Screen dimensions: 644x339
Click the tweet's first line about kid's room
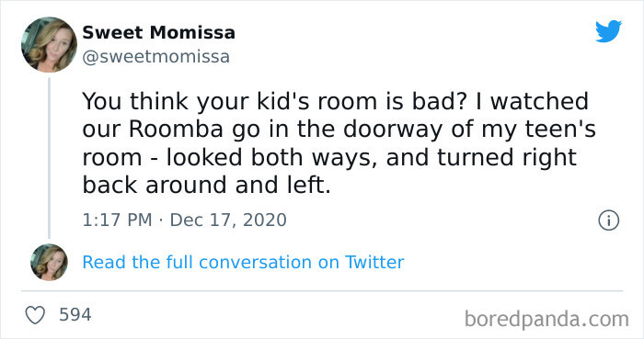click(336, 101)
